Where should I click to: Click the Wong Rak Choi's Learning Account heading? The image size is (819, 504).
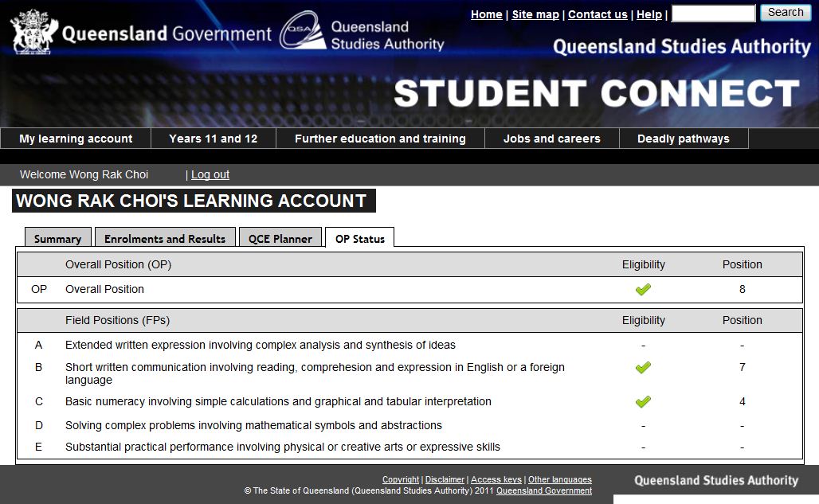(194, 201)
